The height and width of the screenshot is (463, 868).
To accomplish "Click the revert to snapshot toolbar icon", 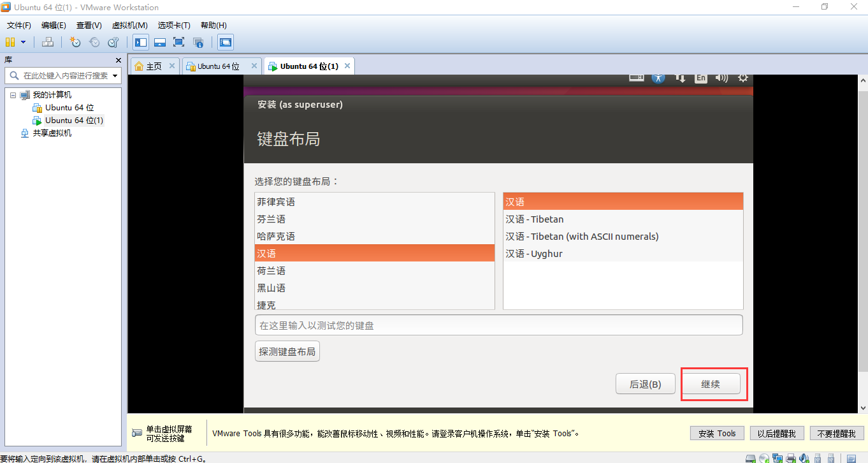I will click(94, 42).
